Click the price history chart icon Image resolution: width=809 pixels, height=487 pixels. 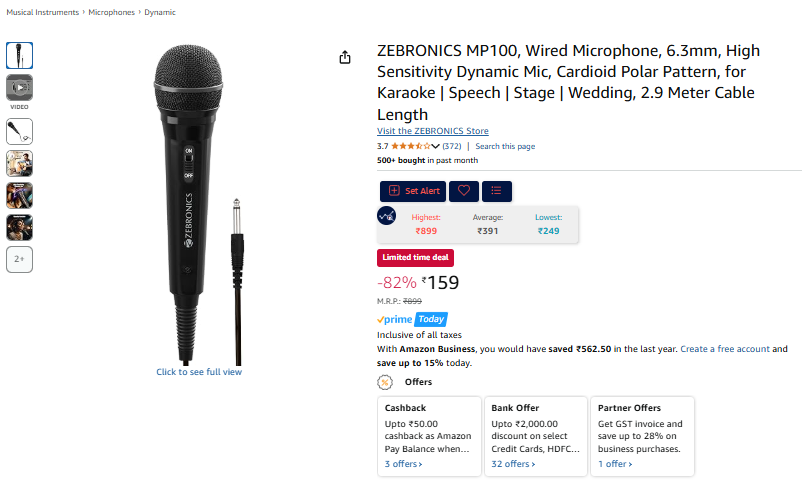(x=387, y=215)
